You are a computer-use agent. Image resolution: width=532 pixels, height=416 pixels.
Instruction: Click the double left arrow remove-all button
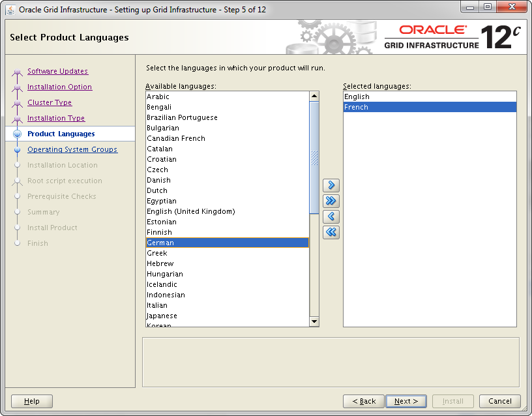(331, 232)
